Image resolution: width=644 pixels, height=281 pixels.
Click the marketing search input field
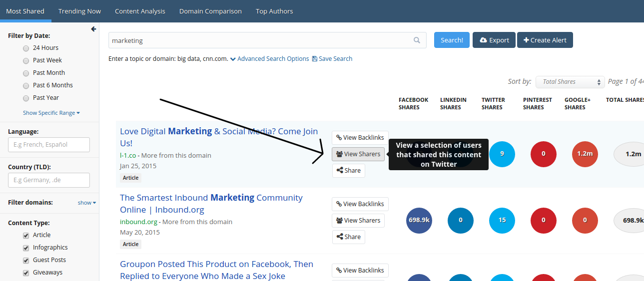pyautogui.click(x=267, y=40)
